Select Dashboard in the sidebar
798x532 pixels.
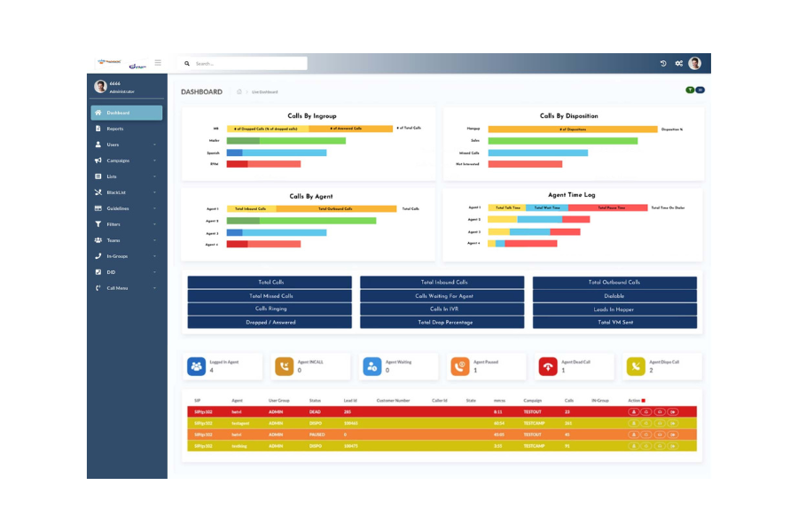126,113
